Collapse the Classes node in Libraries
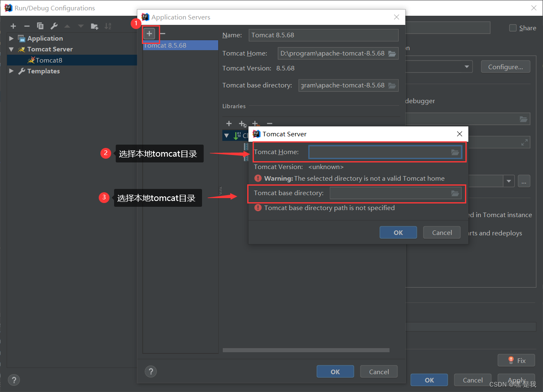Viewport: 543px width, 392px height. [226, 136]
